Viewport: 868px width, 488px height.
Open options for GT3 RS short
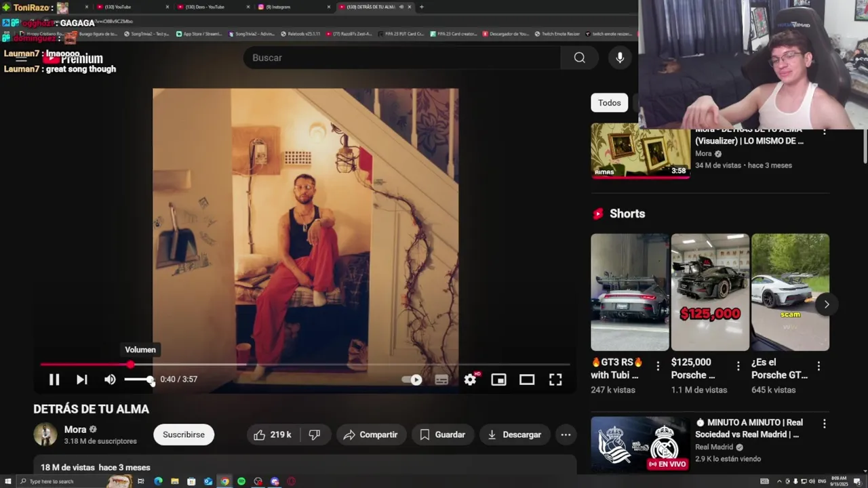658,365
